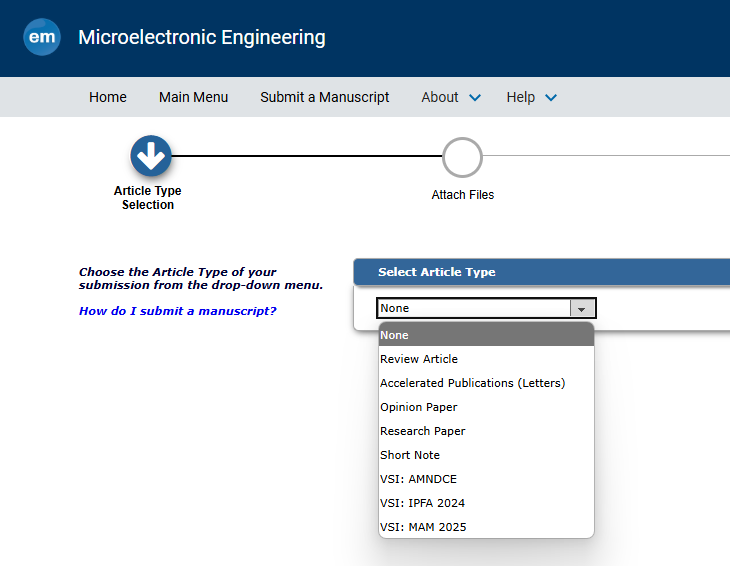Click the Article Type Selection step circle
Viewport: 730px width, 566px height.
pyautogui.click(x=150, y=157)
